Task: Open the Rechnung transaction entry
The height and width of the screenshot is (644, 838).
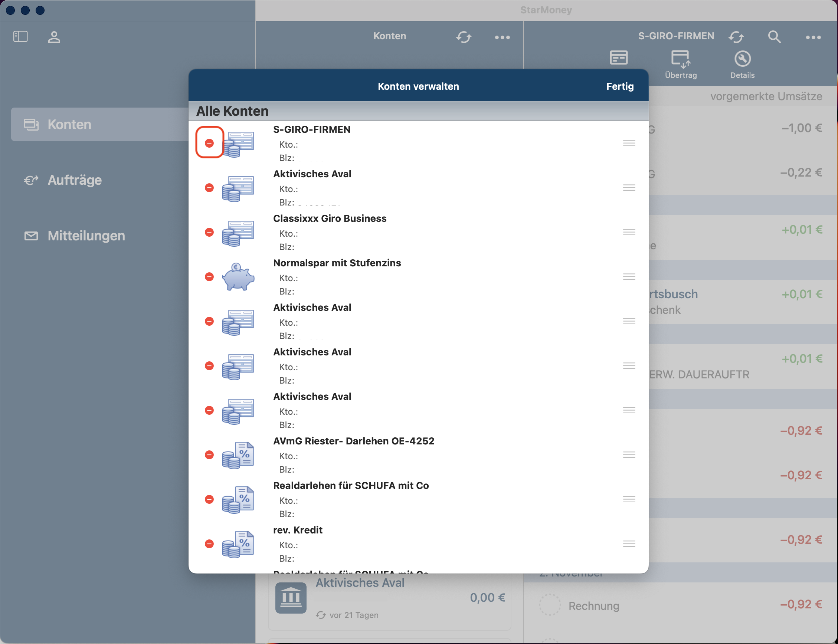Action: (680, 605)
